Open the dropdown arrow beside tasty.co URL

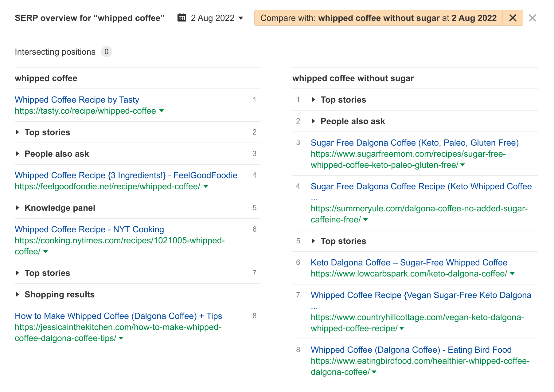pyautogui.click(x=162, y=111)
